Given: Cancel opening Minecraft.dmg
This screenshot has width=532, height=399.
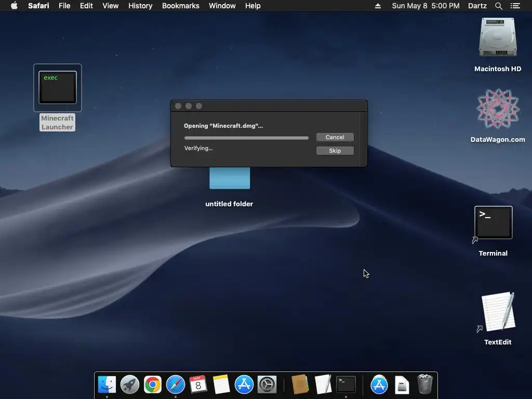Looking at the screenshot, I should pyautogui.click(x=335, y=137).
